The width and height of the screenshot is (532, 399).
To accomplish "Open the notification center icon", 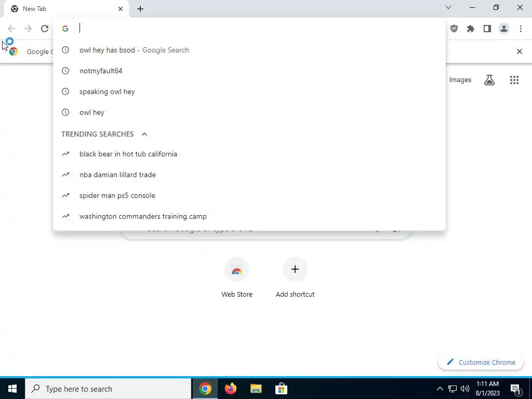I will [515, 389].
